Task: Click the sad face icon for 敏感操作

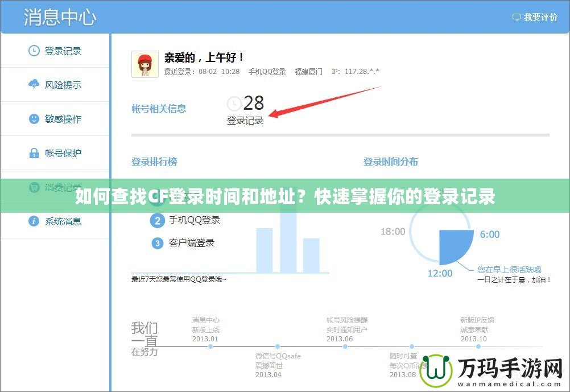Action: [34, 118]
